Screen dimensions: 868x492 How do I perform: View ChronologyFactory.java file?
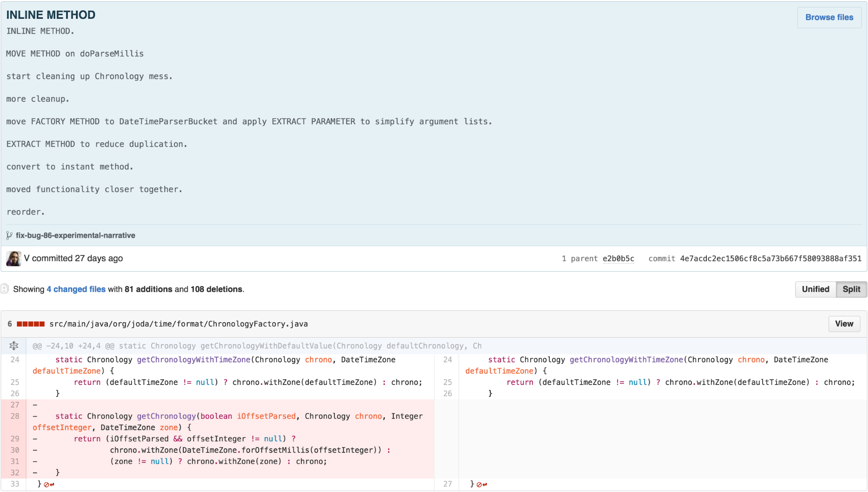844,324
